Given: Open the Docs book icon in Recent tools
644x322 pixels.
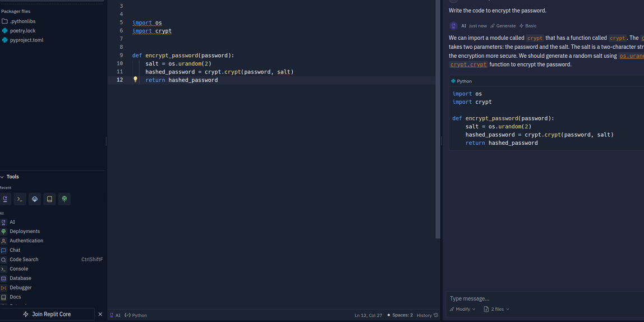Looking at the screenshot, I should point(49,199).
